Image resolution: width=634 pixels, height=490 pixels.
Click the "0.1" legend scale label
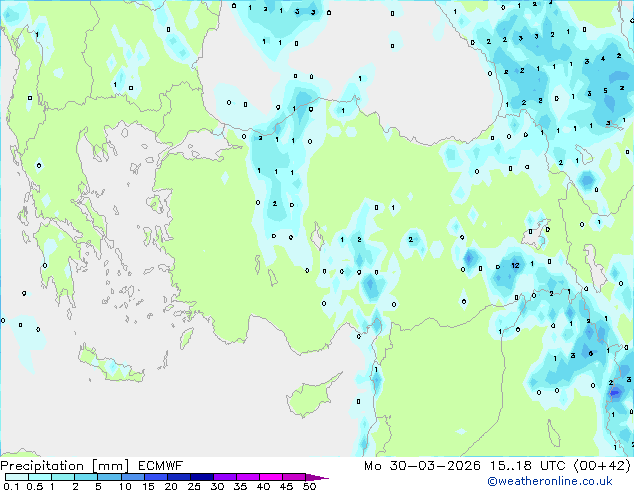click(11, 486)
